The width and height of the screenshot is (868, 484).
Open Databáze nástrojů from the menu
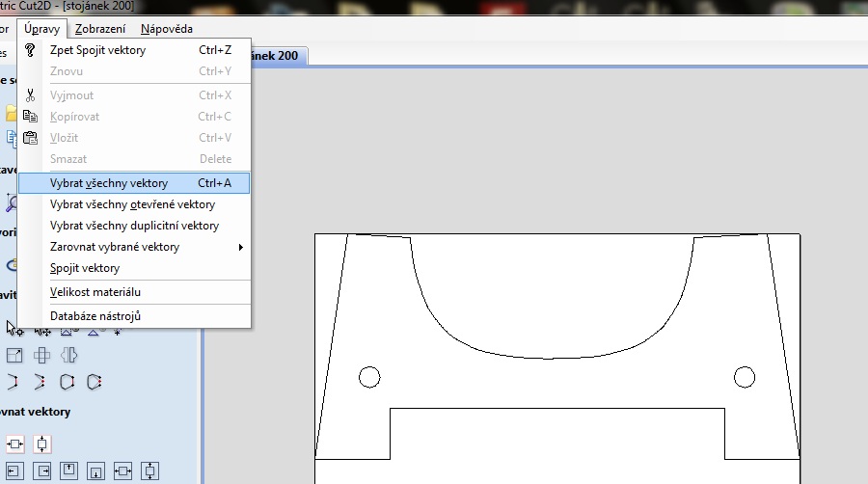95,316
